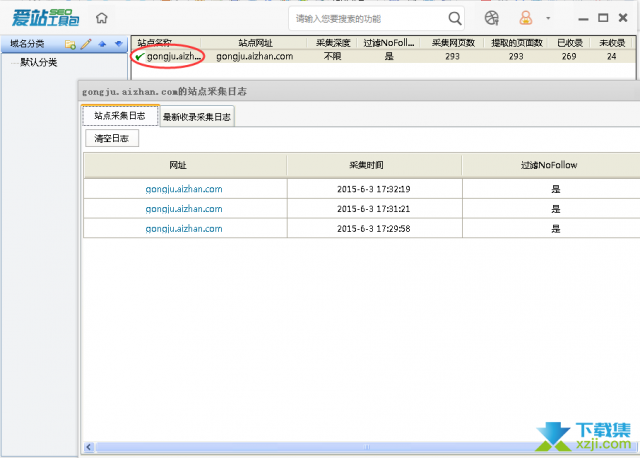Minimize the Aizhan toolkit window
This screenshot has height=458, width=640.
click(x=583, y=19)
